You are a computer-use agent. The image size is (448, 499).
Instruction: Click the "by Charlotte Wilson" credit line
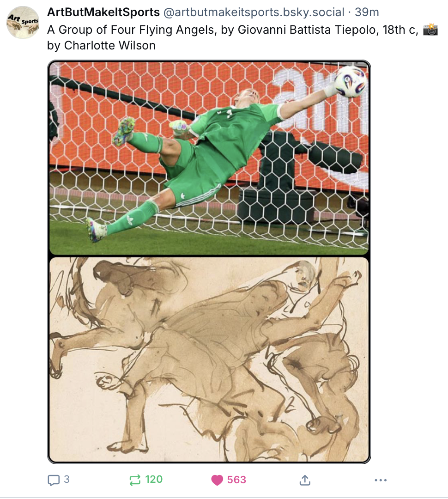pos(101,45)
